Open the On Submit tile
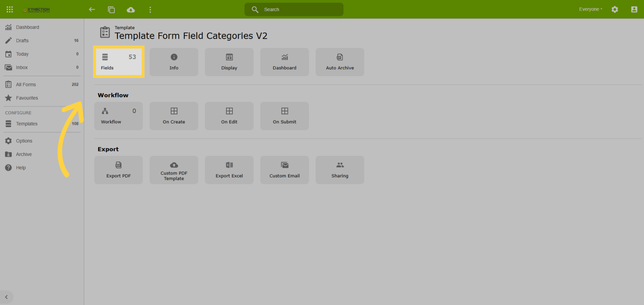Screen dimensions: 644x305 pos(284,116)
